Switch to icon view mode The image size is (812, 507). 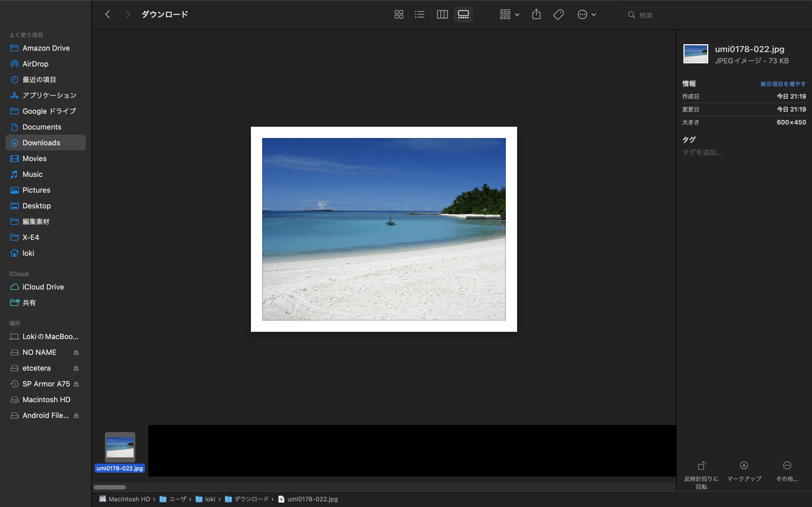point(399,14)
